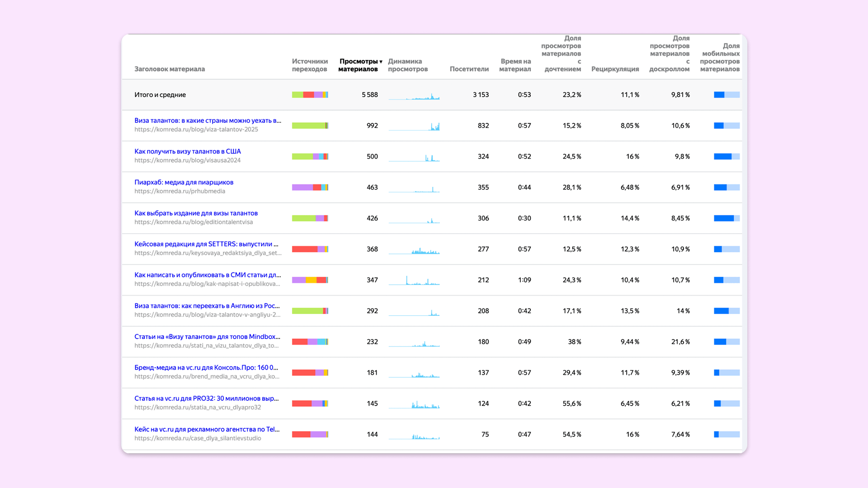Click sparkline chart for Виза талантов row
The height and width of the screenshot is (488, 868).
point(414,126)
